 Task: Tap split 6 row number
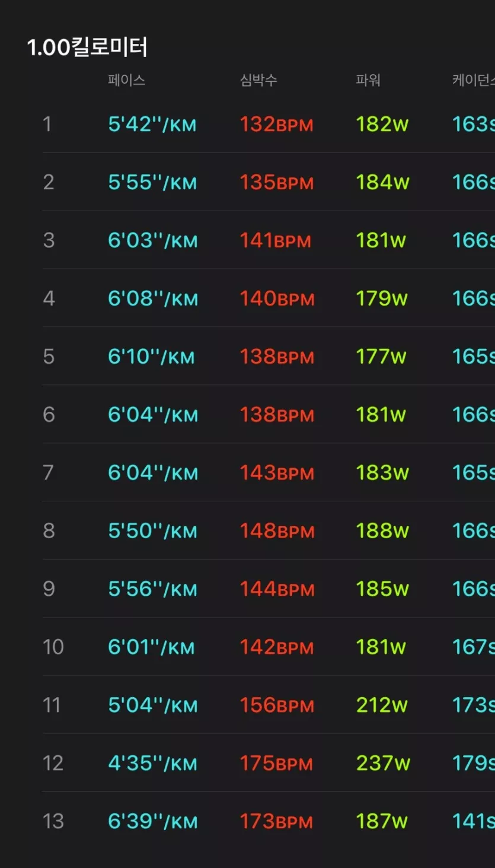click(x=49, y=415)
